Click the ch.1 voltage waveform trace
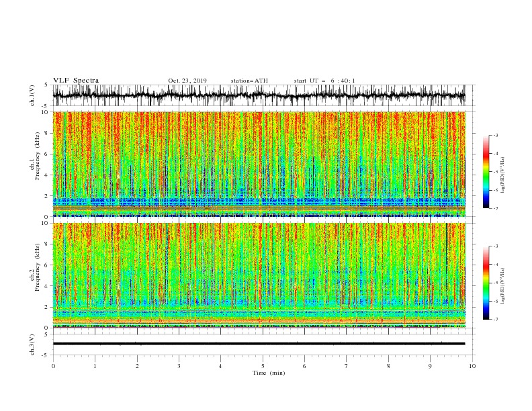This screenshot has width=532, height=411. point(259,95)
